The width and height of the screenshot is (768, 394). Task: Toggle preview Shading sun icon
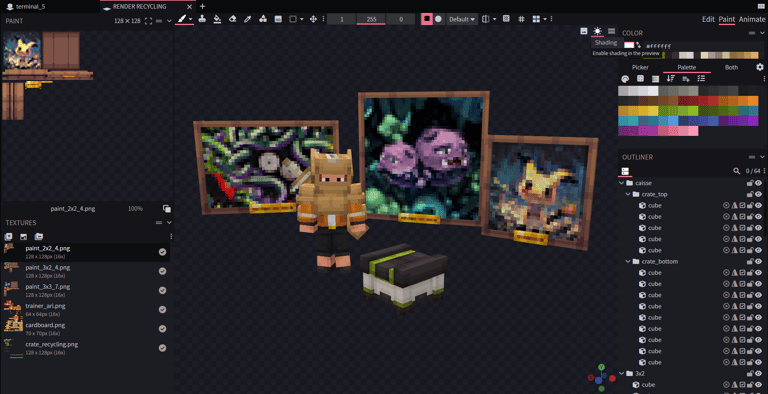(597, 31)
